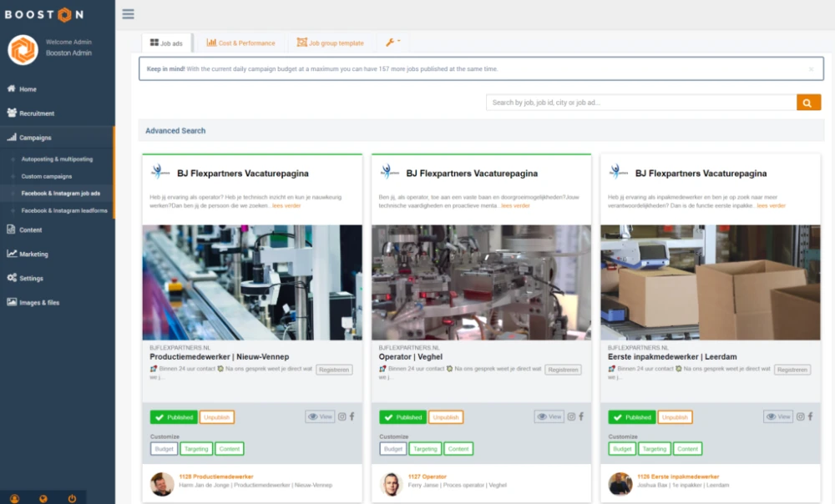Click the globe language icon in sidebar footer
The image size is (835, 504).
(x=43, y=498)
